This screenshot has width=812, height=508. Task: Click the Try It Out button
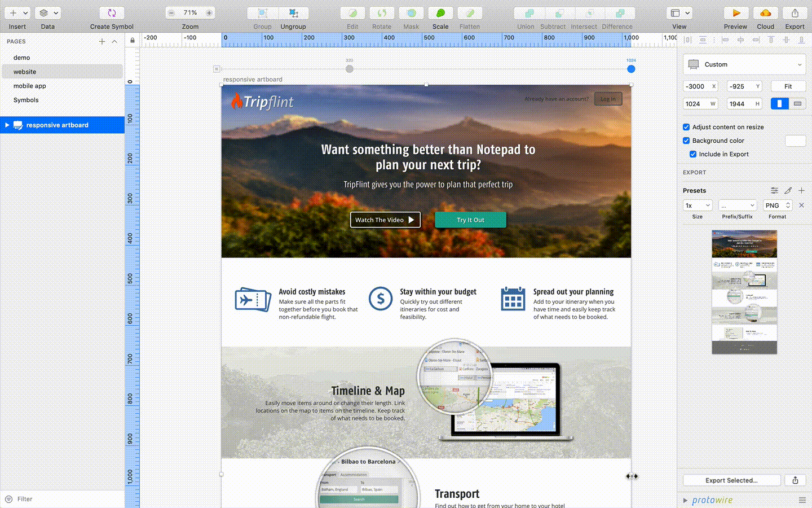[x=470, y=220]
